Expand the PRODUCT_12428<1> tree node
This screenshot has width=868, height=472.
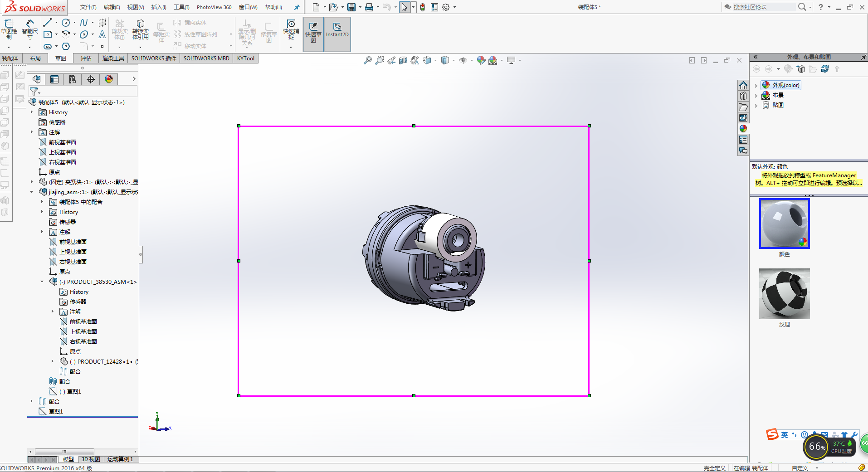53,362
